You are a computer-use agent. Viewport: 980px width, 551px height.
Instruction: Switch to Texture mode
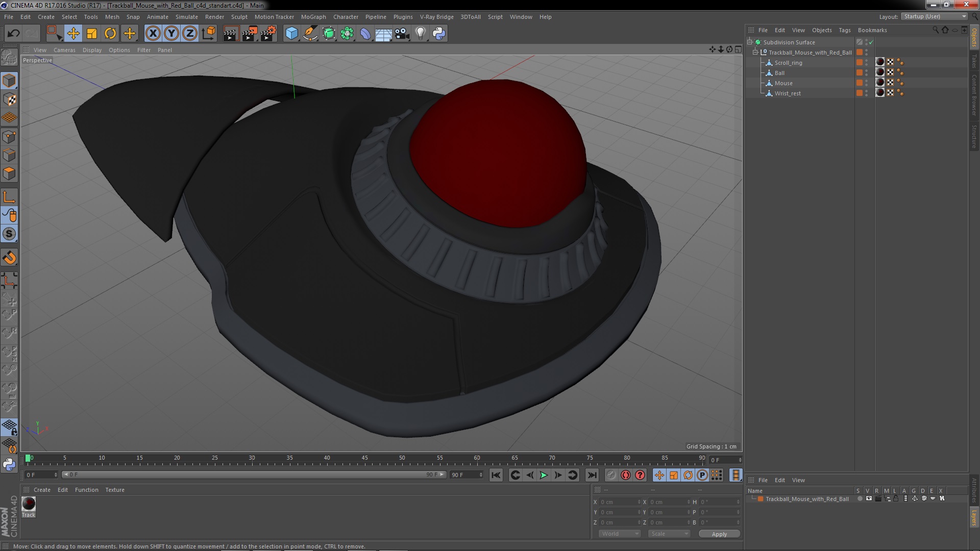click(x=9, y=99)
